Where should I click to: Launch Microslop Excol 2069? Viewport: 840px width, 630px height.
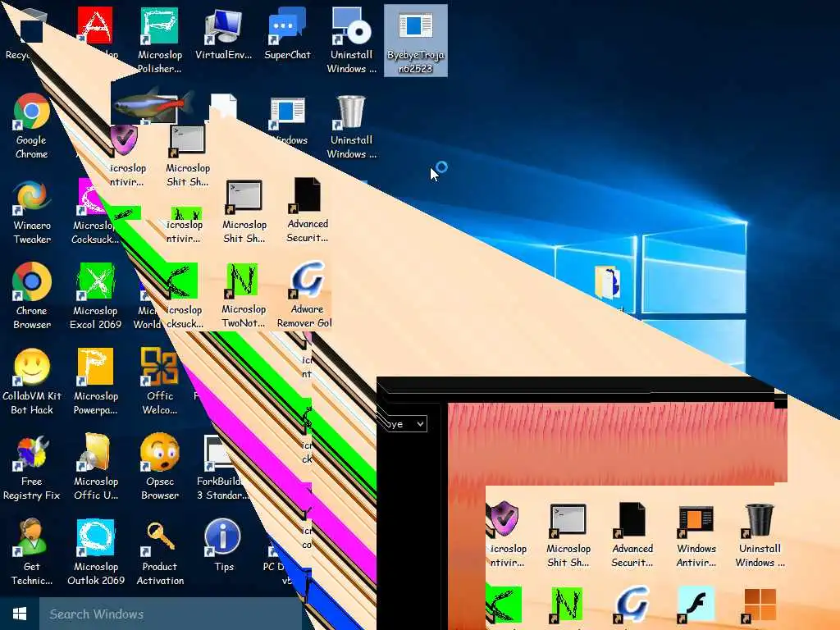point(95,296)
